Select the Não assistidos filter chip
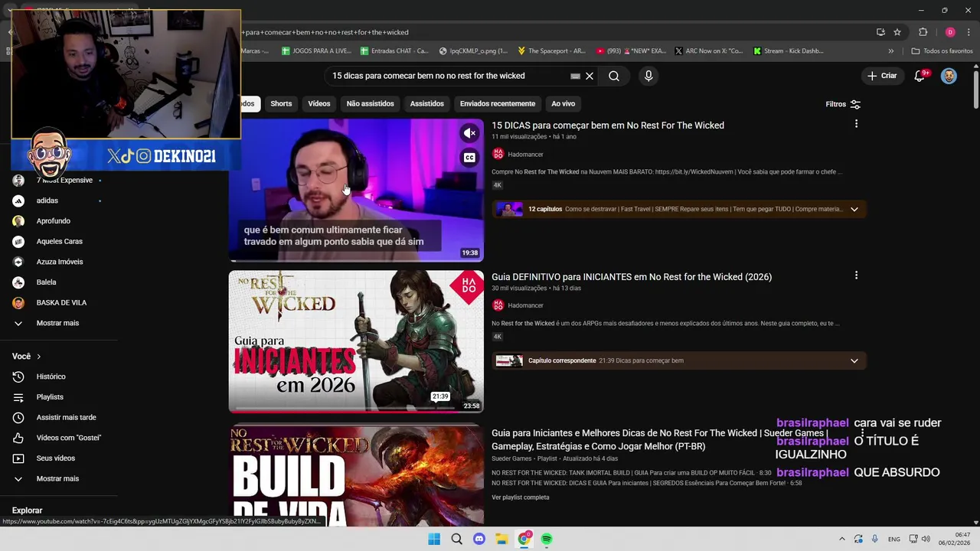 [370, 103]
